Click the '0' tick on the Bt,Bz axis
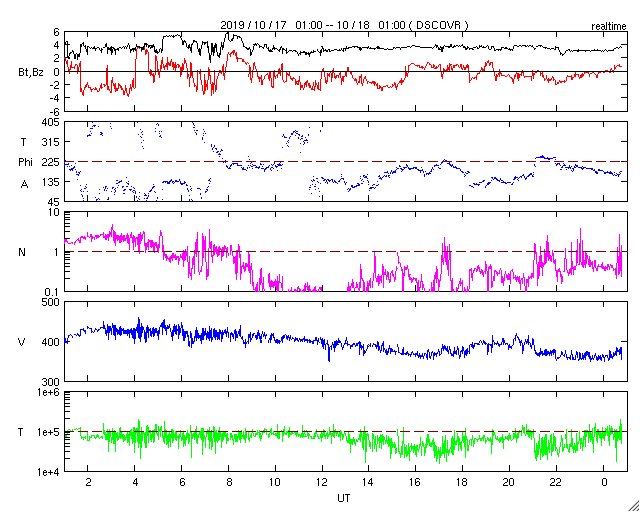640x512 pixels. [57, 71]
